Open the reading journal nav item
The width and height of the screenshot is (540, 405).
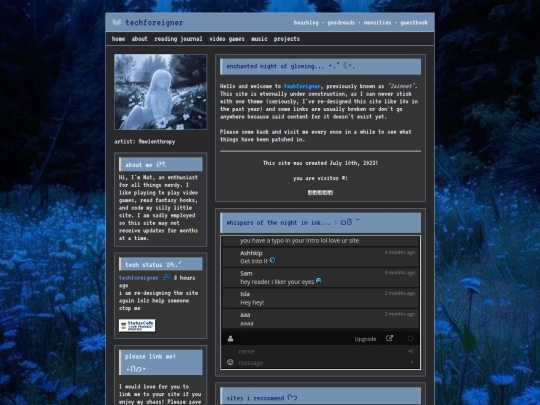[x=178, y=39]
